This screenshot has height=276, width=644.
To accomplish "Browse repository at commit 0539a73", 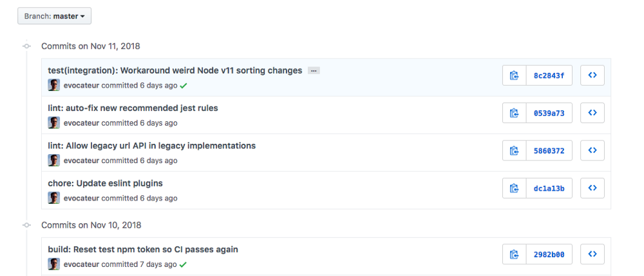I will click(592, 113).
